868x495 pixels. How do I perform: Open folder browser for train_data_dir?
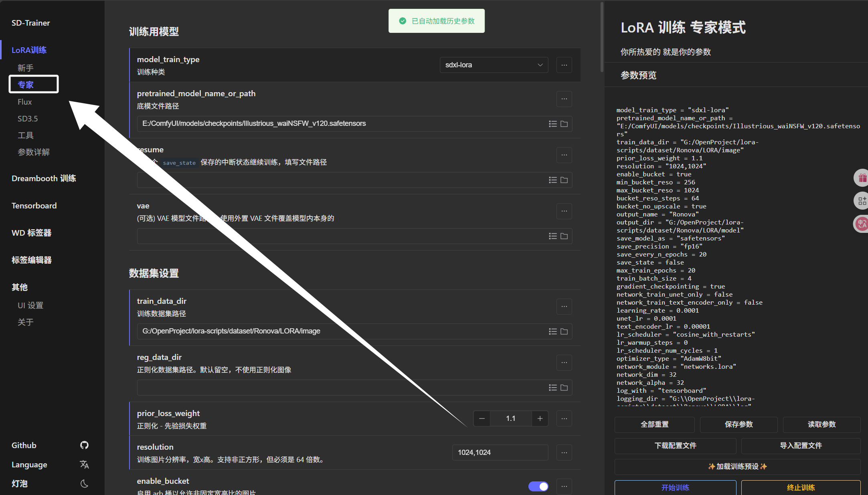564,331
